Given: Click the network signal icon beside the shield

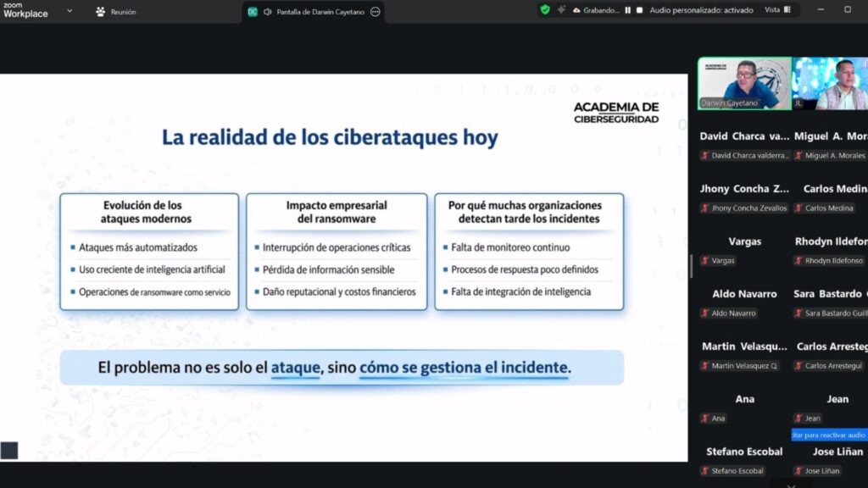Looking at the screenshot, I should click(x=560, y=9).
